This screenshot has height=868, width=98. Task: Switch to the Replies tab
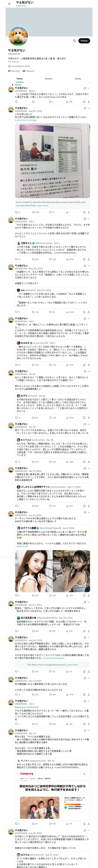point(49,79)
